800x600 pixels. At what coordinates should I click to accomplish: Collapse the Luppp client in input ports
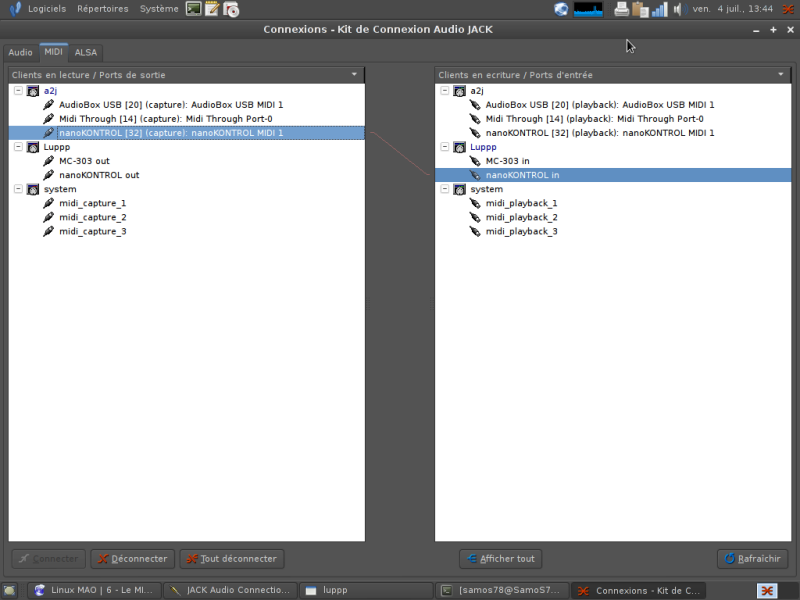(x=445, y=147)
